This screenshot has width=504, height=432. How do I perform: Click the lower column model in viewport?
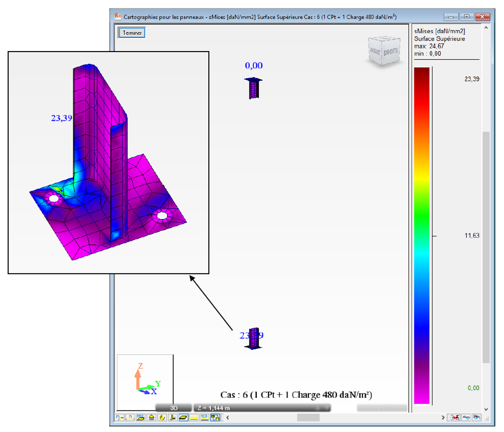click(254, 338)
